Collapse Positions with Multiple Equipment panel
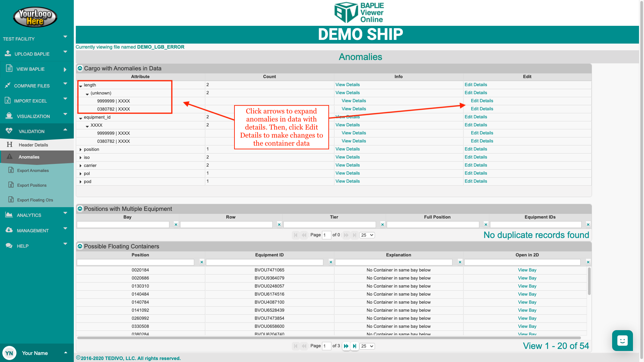This screenshot has height=362, width=644. [80, 209]
